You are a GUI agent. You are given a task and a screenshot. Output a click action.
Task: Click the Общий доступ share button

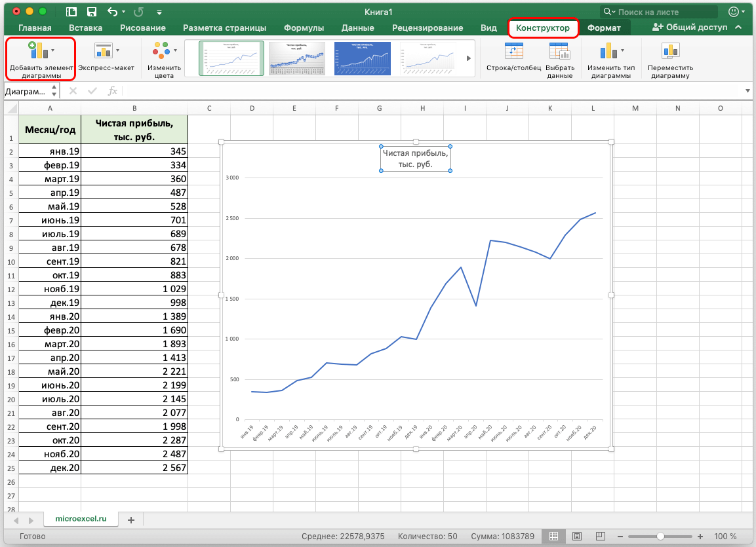pyautogui.click(x=690, y=28)
